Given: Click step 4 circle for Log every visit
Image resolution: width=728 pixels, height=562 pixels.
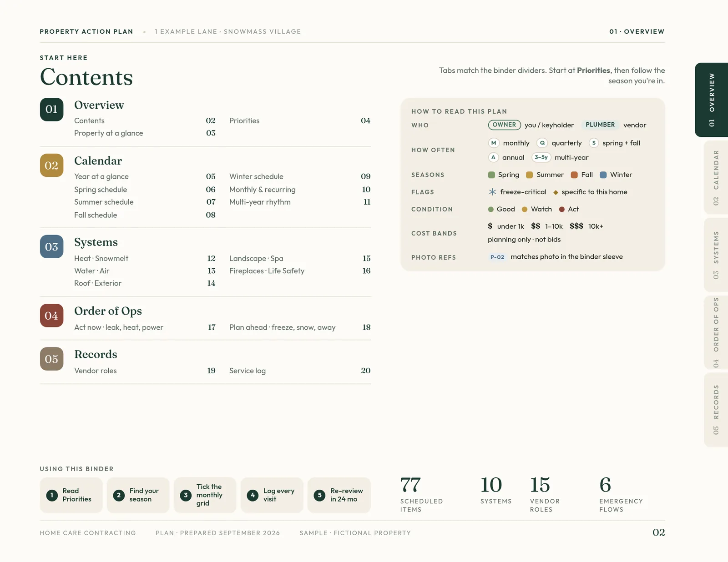Looking at the screenshot, I should pyautogui.click(x=253, y=495).
